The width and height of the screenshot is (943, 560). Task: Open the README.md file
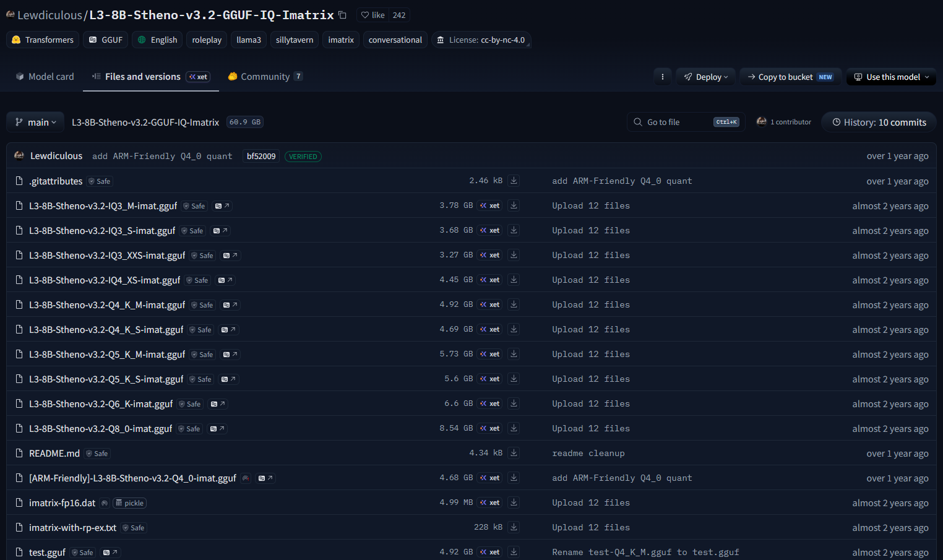54,453
